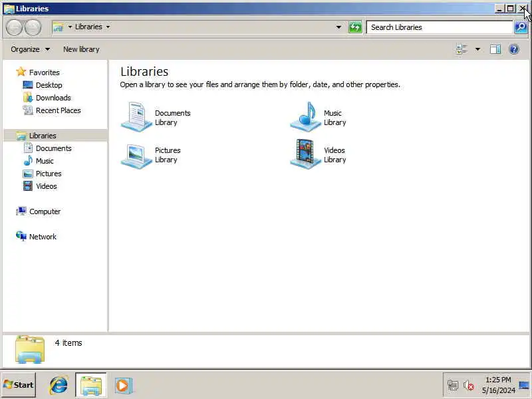Click the arrow after Libraries in address bar
The width and height of the screenshot is (532, 399).
pos(108,27)
